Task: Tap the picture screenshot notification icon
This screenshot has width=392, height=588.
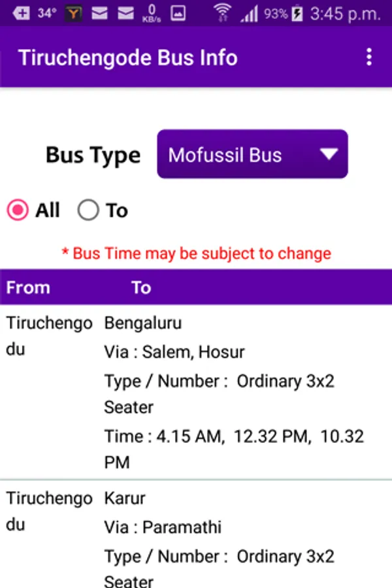Action: pyautogui.click(x=178, y=14)
